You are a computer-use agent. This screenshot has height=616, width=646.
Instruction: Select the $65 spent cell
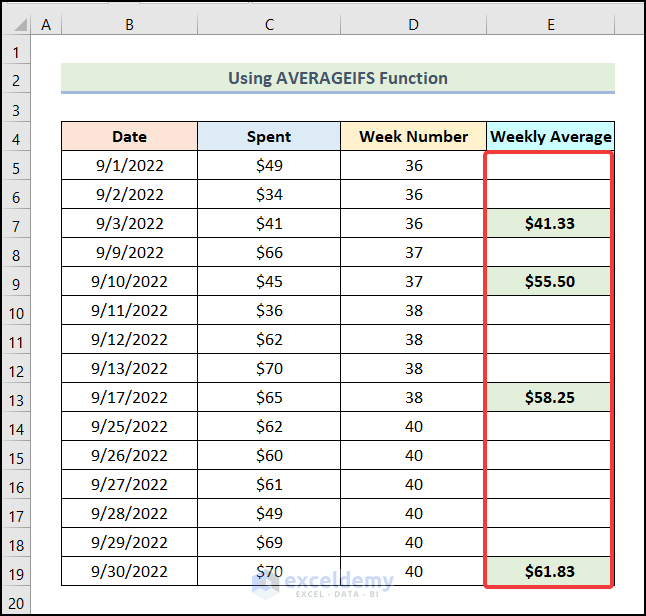[x=269, y=397]
